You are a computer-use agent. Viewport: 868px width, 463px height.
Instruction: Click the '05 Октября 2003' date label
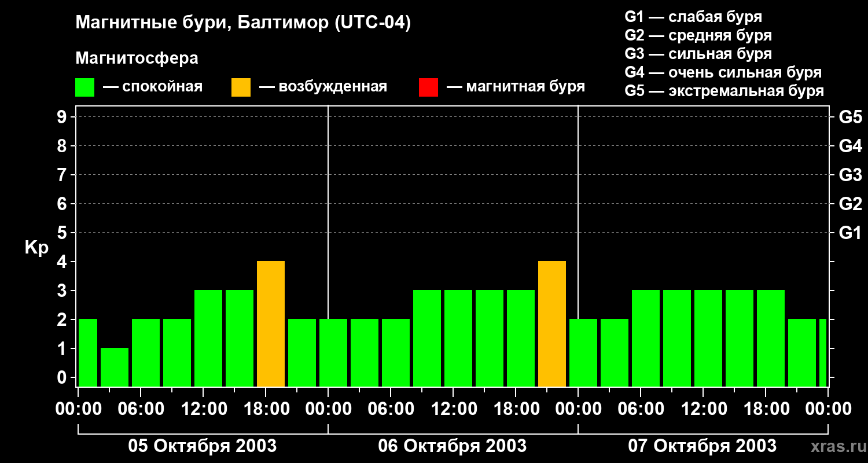click(x=203, y=446)
